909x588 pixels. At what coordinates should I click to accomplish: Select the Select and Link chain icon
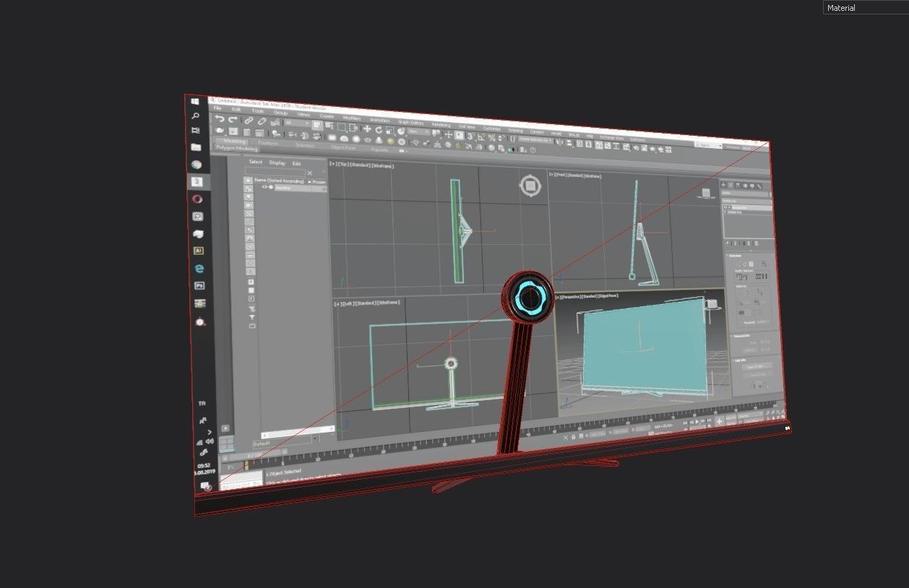point(249,121)
